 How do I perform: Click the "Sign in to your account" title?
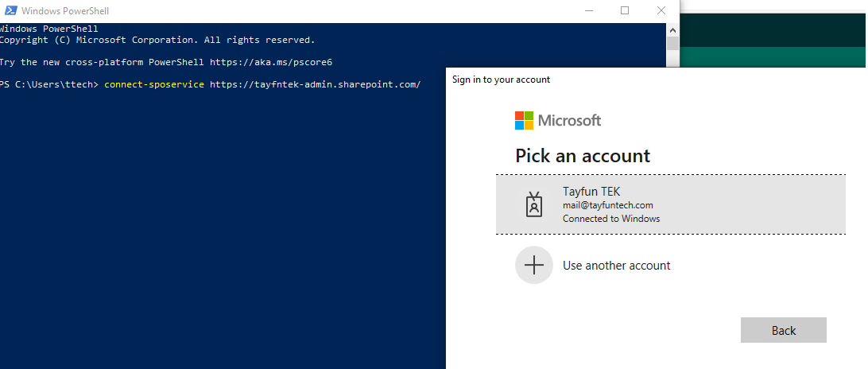click(501, 80)
